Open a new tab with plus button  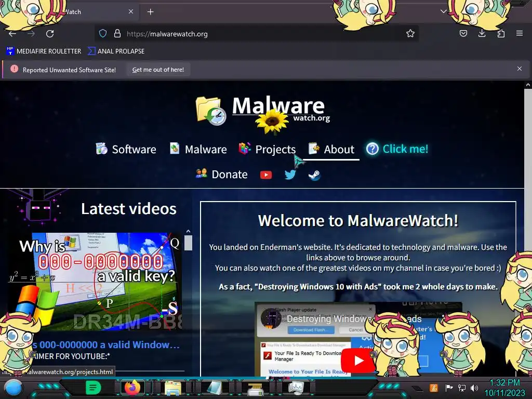click(x=150, y=12)
